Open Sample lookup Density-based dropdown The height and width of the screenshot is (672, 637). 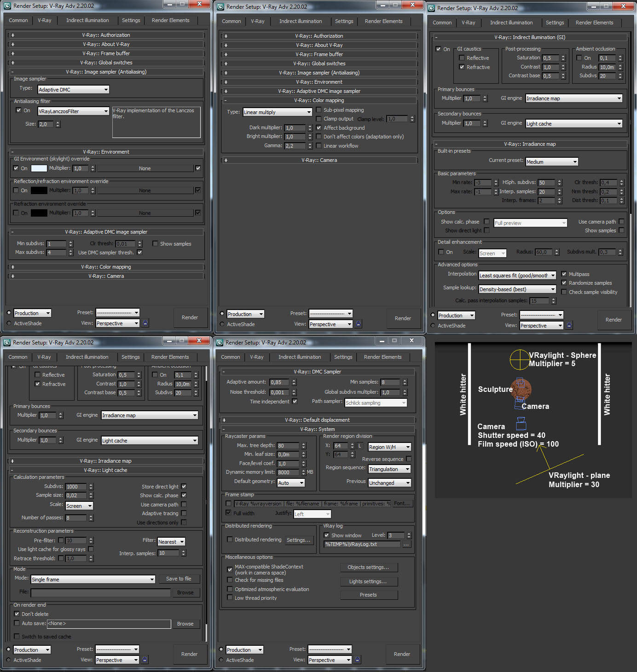517,289
